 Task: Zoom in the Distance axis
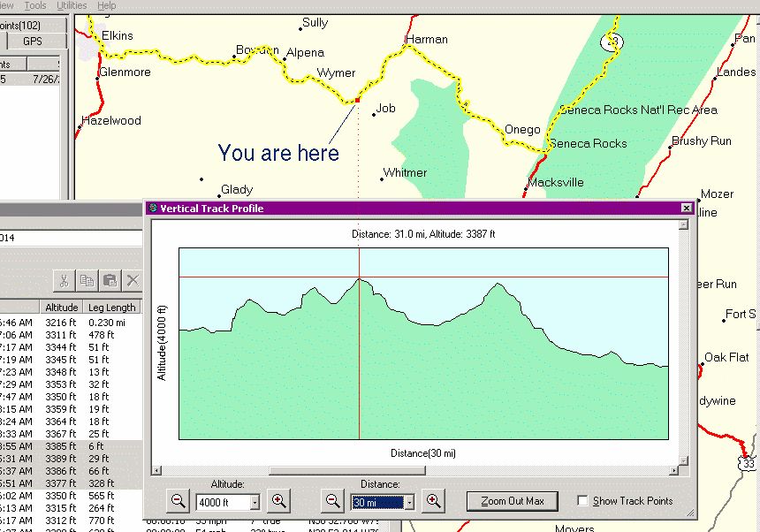[x=433, y=501]
